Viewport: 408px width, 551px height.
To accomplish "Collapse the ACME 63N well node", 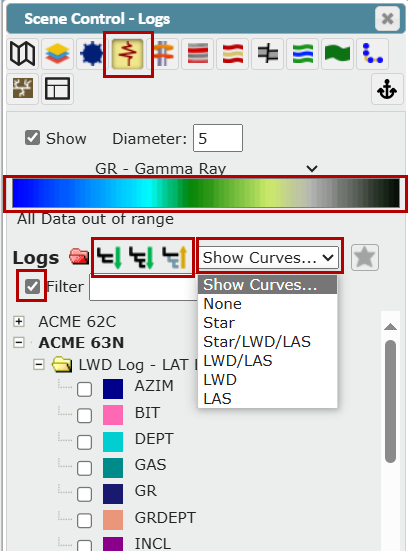I will pyautogui.click(x=19, y=342).
